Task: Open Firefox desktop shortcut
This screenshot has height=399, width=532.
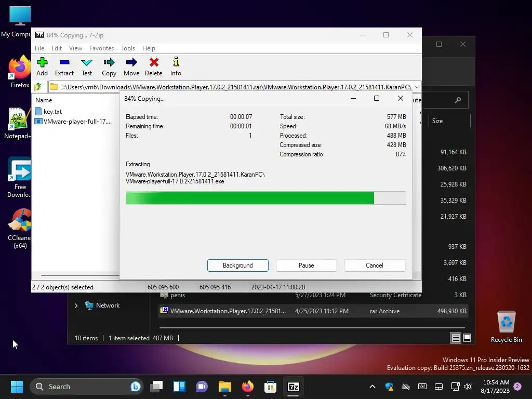Action: coord(20,72)
